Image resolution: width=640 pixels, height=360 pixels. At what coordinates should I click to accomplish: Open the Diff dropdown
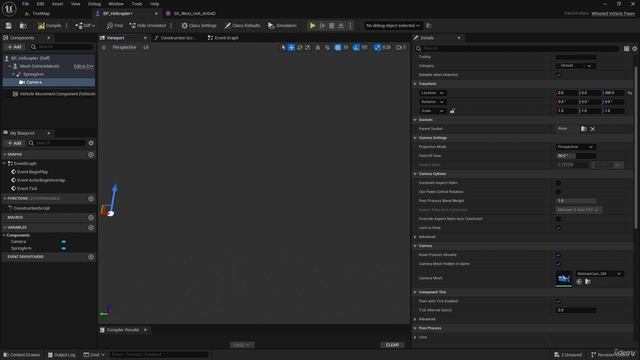point(85,26)
